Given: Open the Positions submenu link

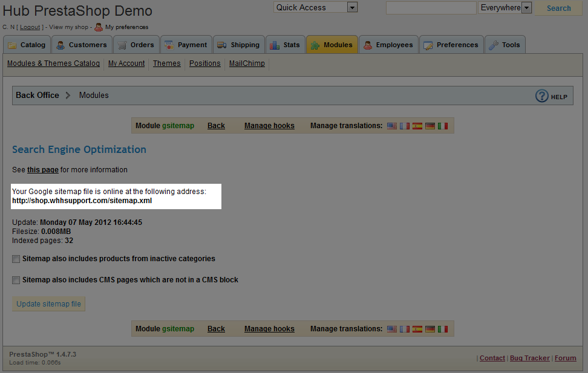Looking at the screenshot, I should point(204,63).
